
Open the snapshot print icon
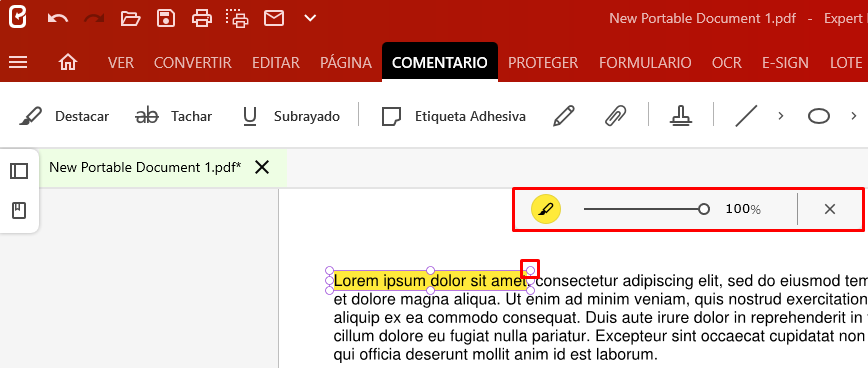point(237,18)
